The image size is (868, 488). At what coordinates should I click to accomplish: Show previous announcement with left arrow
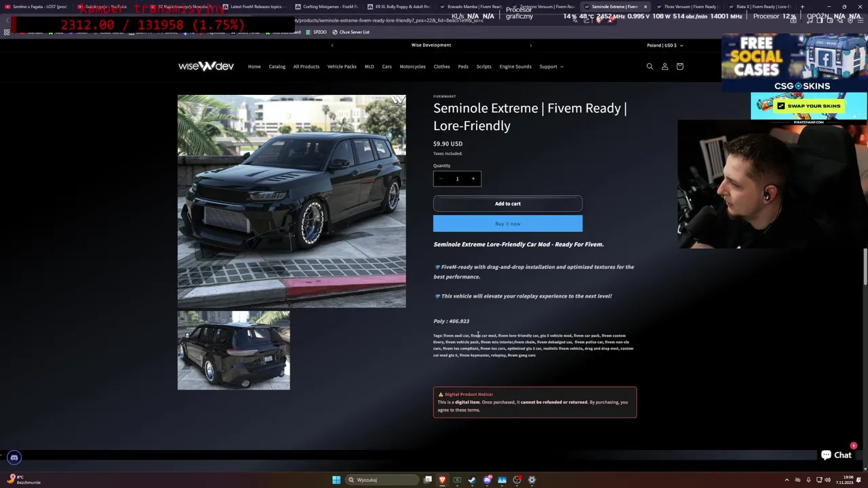(x=332, y=45)
